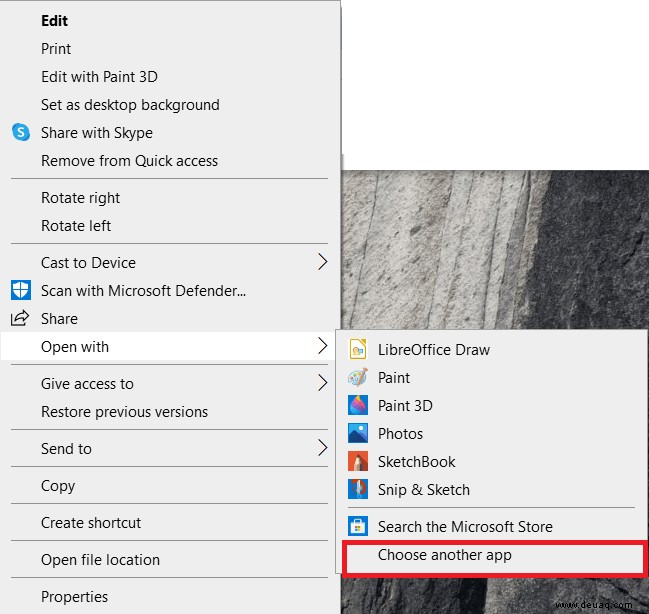The image size is (649, 614).
Task: Open the Open with entry
Action: [168, 347]
